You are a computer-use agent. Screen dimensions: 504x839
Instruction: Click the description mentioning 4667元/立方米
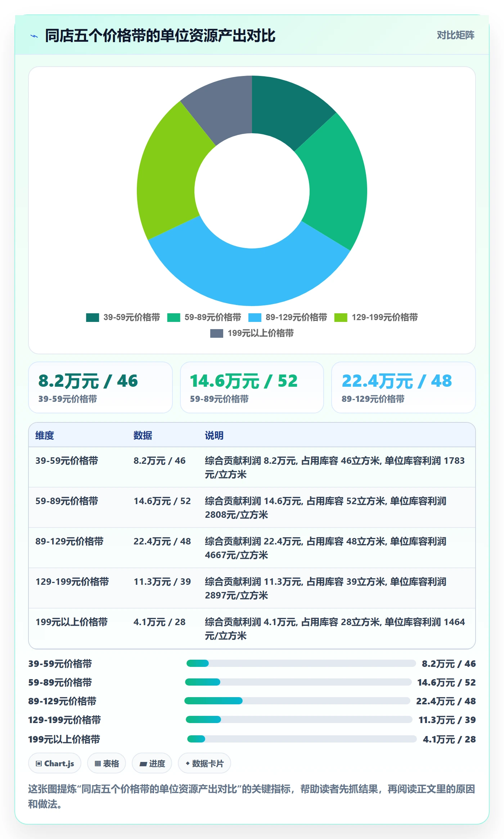tap(325, 548)
